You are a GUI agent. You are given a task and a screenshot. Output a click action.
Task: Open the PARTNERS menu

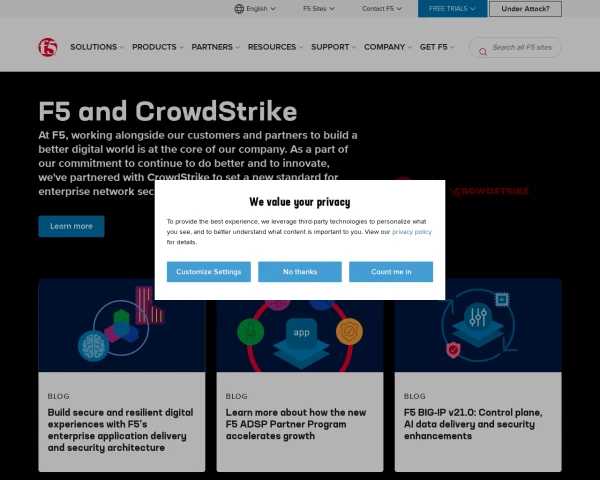(215, 47)
